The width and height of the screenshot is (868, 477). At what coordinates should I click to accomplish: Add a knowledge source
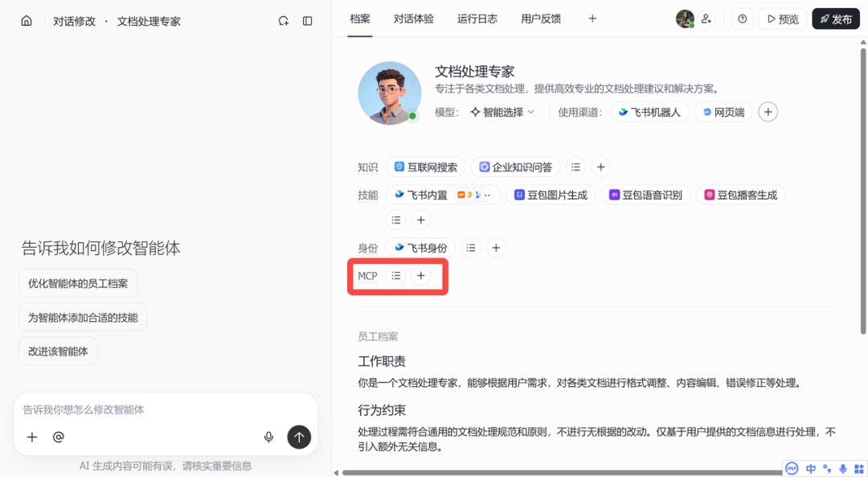click(600, 167)
